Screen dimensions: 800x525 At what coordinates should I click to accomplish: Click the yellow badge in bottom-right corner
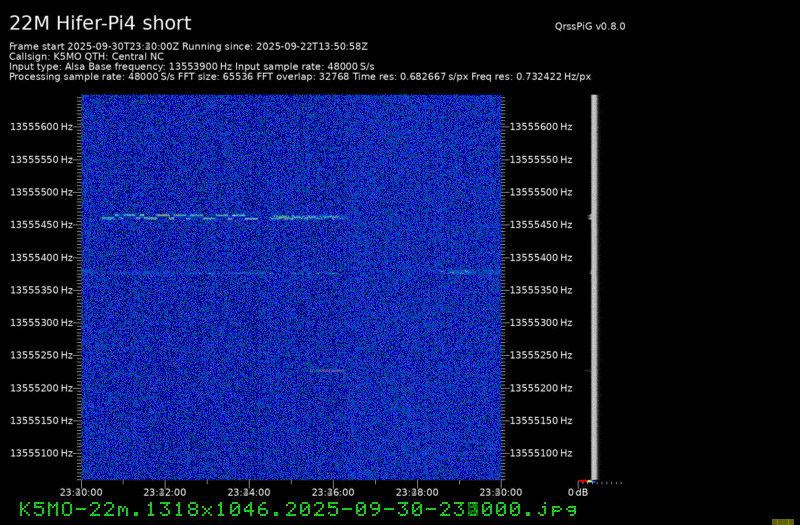(x=782, y=519)
